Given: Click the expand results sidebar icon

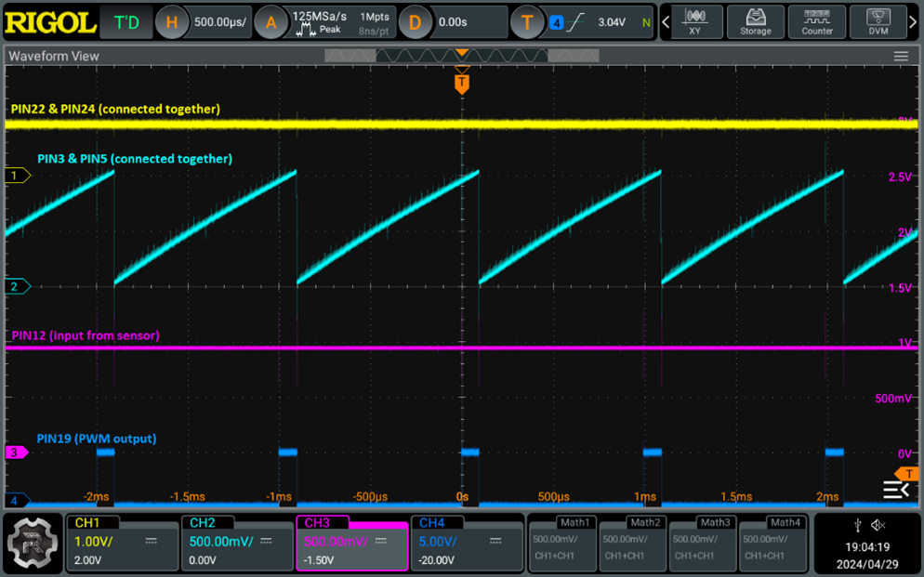Looking at the screenshot, I should [x=896, y=490].
